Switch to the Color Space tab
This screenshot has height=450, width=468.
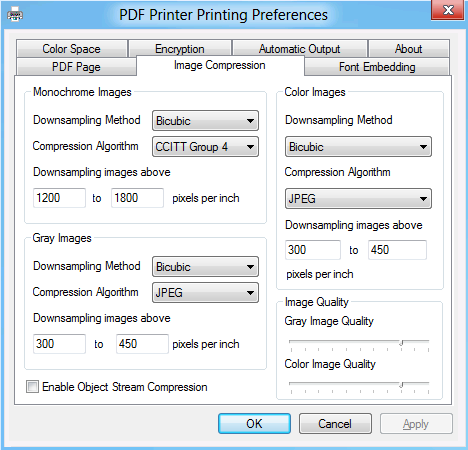pos(72,49)
